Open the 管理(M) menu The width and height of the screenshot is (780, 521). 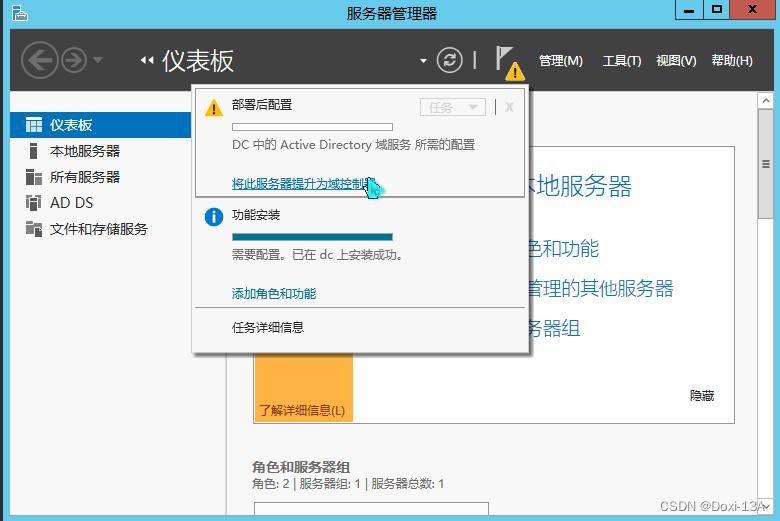pos(561,61)
